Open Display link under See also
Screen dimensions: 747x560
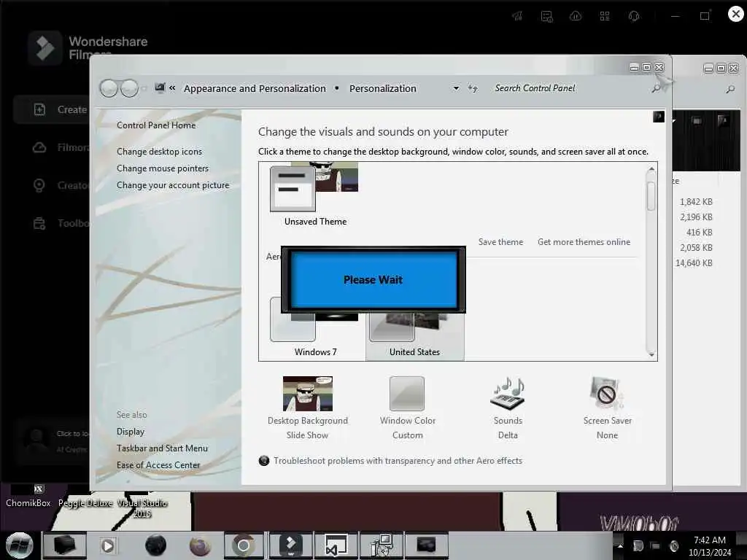click(131, 432)
